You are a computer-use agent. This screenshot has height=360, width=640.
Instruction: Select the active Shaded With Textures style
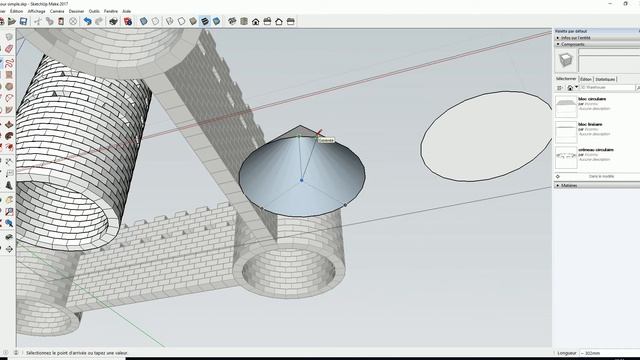coord(205,21)
